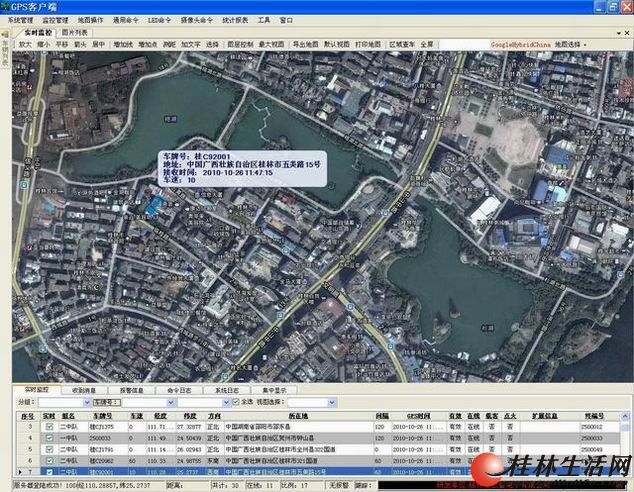Sort by the 车速 speed column header
The image size is (634, 492).
tap(136, 416)
